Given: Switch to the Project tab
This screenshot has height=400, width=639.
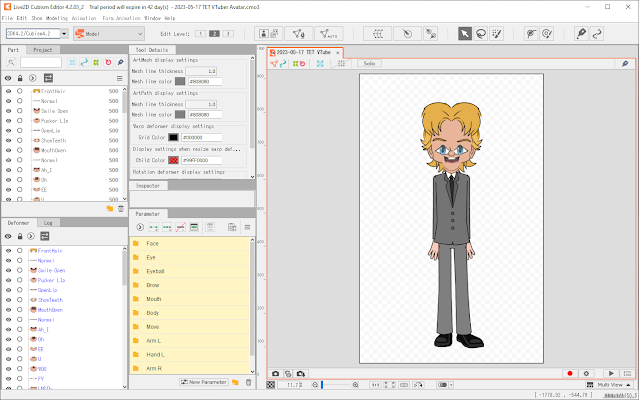Looking at the screenshot, I should [x=43, y=50].
